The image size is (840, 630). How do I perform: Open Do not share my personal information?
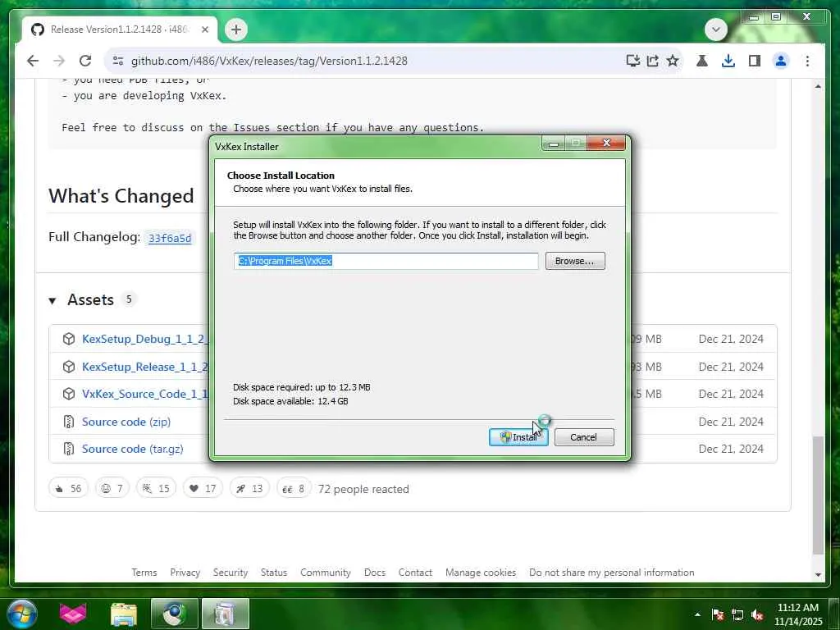pos(611,573)
